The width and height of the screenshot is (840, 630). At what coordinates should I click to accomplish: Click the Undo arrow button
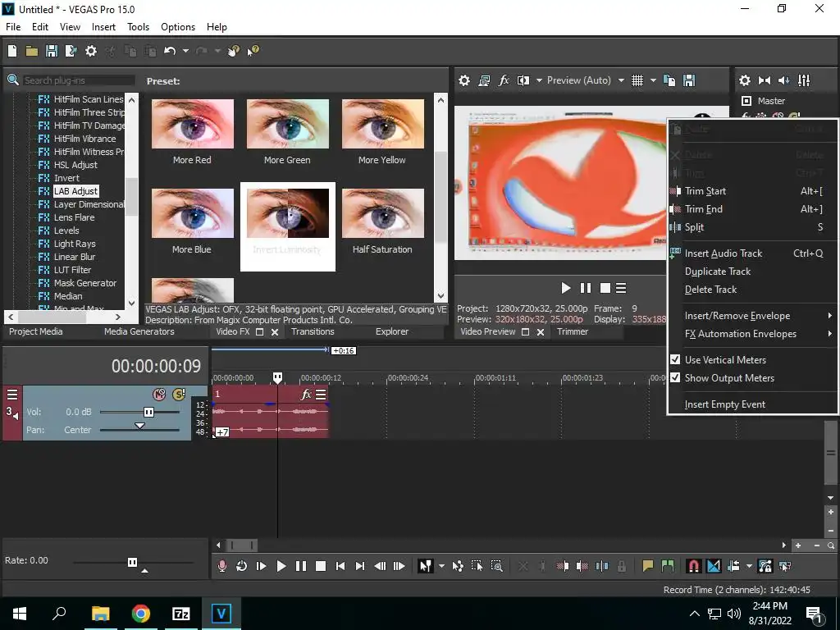coord(170,51)
